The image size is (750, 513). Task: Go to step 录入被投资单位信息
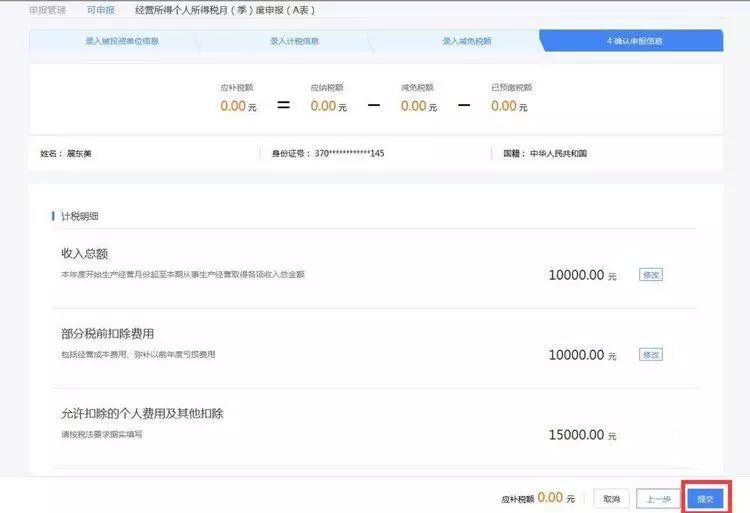122,41
